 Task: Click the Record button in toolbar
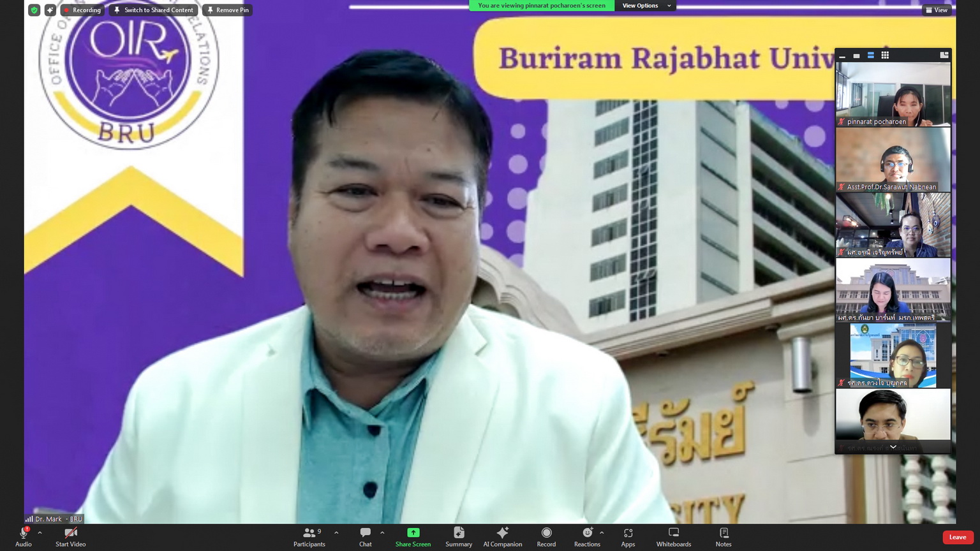coord(546,536)
